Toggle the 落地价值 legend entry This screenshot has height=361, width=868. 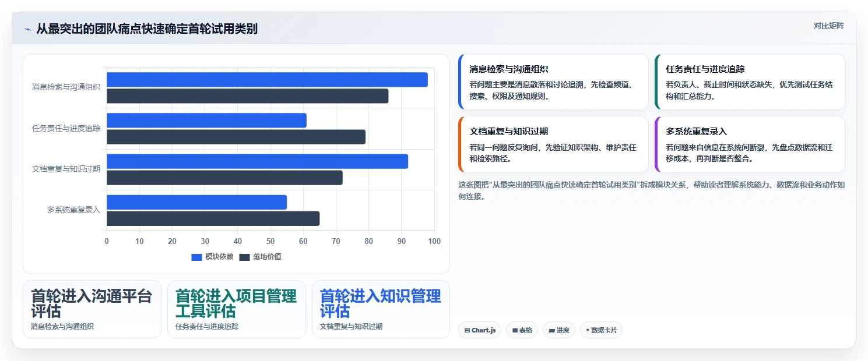click(x=260, y=257)
